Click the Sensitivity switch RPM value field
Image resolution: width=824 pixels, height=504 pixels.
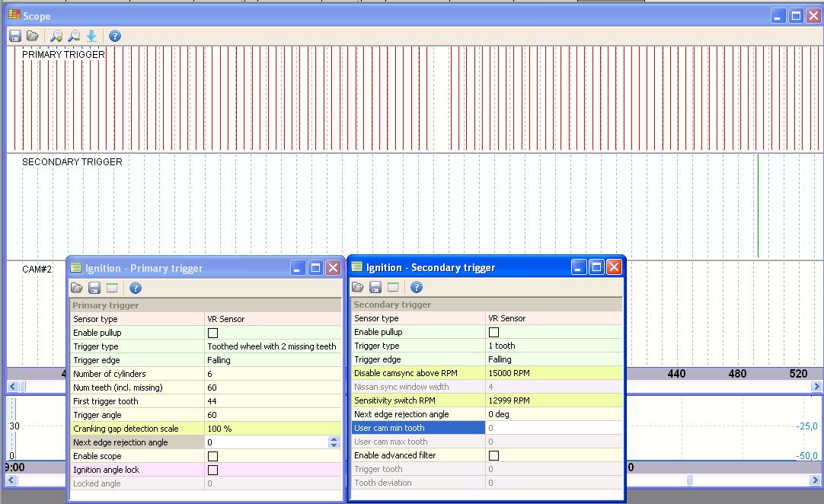click(554, 400)
